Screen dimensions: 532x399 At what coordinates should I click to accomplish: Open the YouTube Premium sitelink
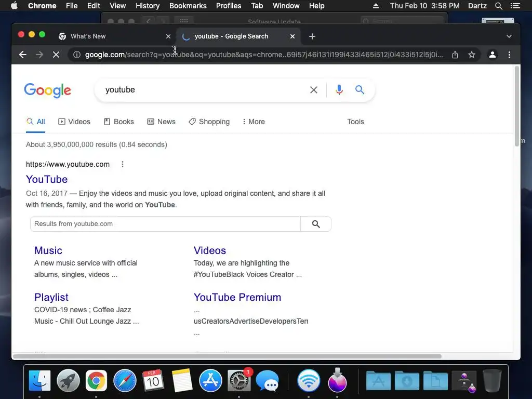[237, 297]
